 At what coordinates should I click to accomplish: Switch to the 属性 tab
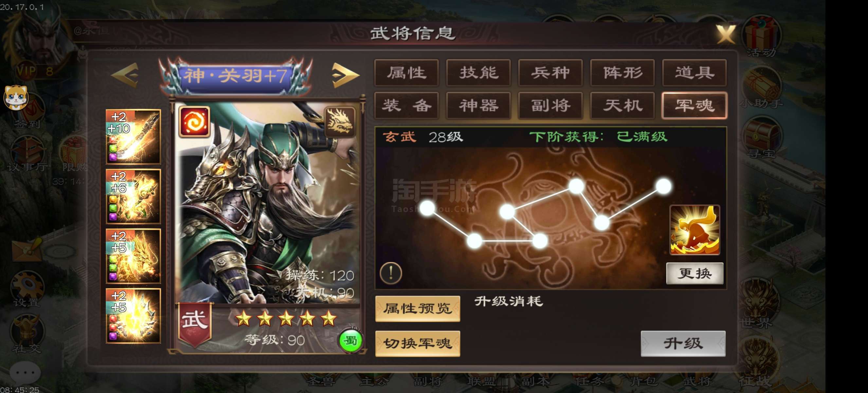407,73
